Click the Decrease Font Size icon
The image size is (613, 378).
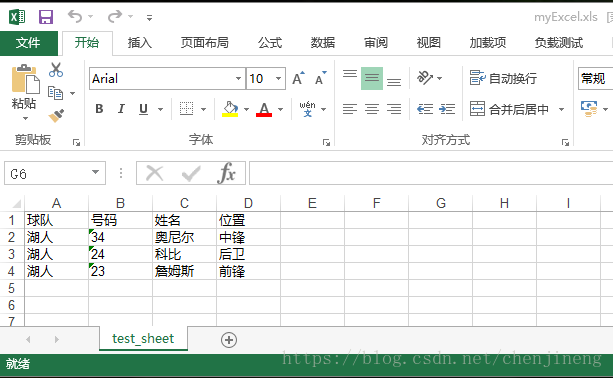(x=321, y=79)
